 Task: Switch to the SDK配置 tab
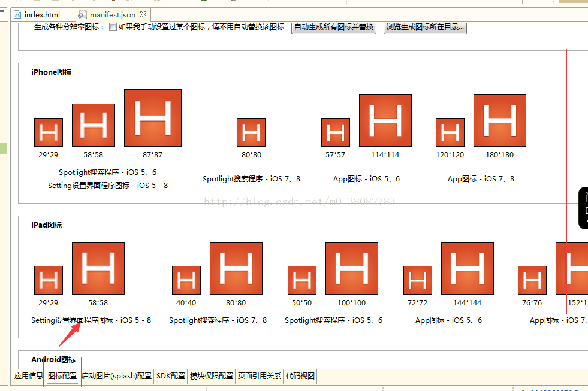171,375
